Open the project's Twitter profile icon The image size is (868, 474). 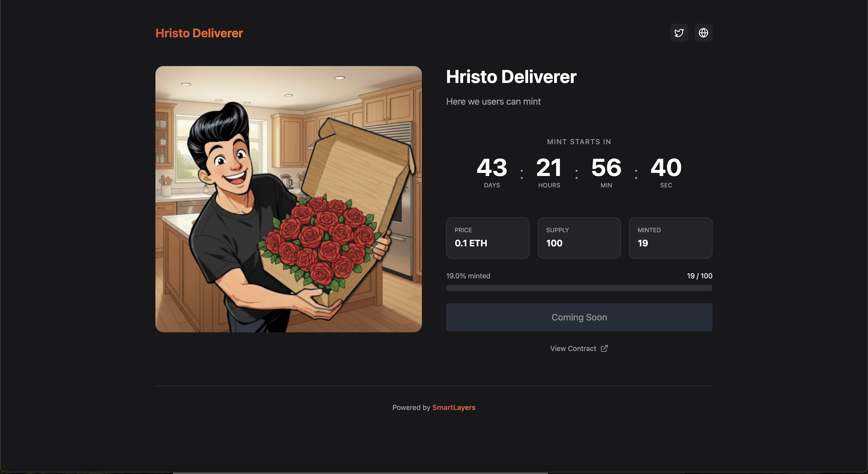679,33
